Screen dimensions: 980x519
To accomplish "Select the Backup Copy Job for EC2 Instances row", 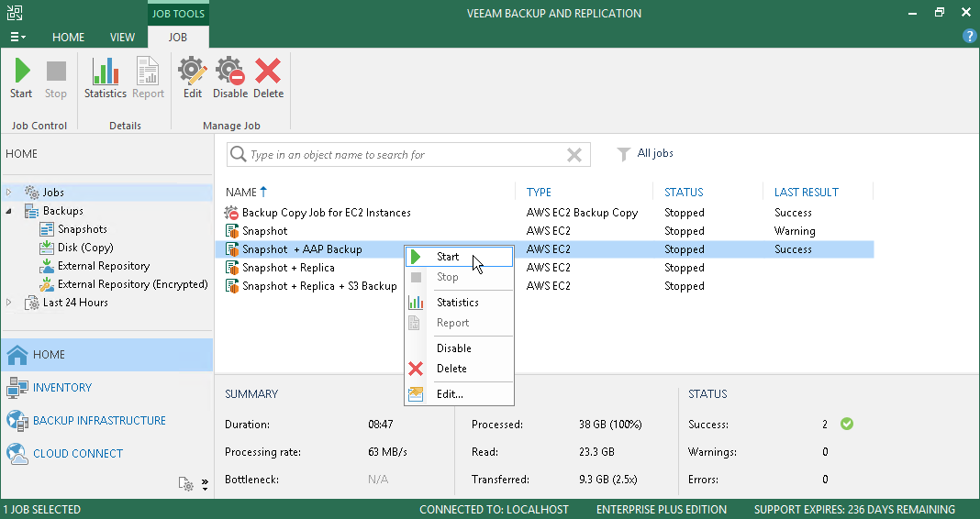I will [544, 213].
